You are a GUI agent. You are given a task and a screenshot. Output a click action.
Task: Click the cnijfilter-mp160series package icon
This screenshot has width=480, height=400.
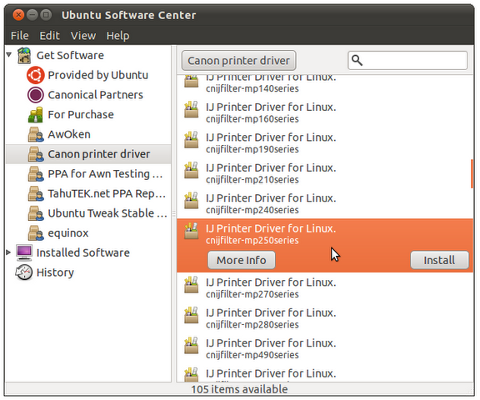tap(191, 110)
